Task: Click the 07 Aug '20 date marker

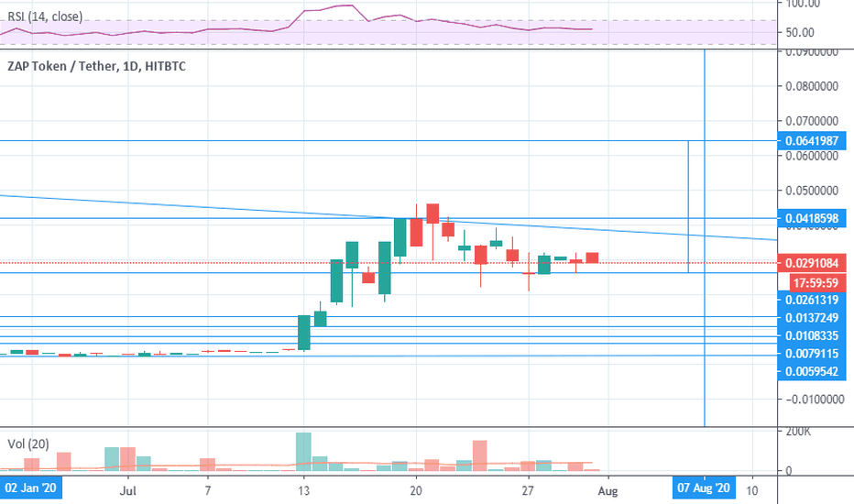Action: pos(704,488)
